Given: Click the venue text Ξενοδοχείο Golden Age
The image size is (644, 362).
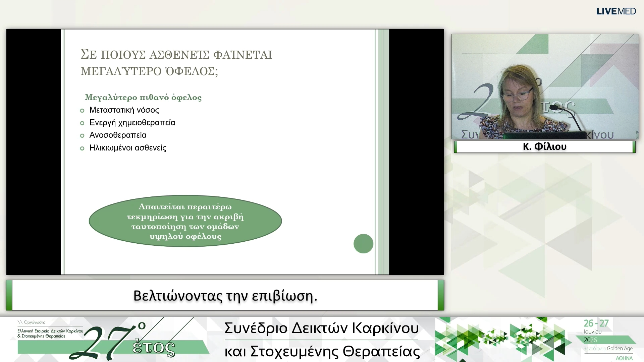Looking at the screenshot, I should 608,349.
